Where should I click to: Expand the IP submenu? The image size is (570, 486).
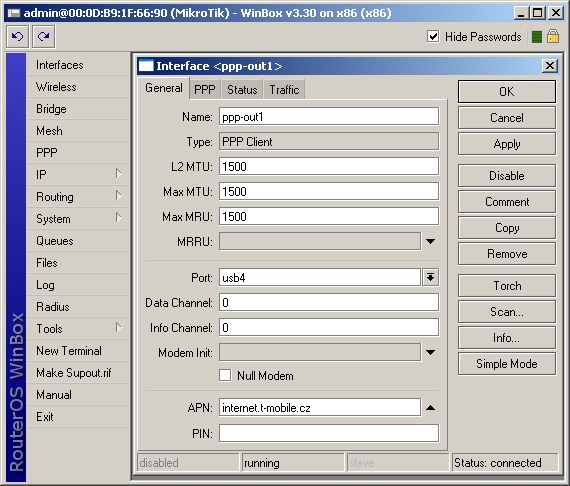click(118, 174)
